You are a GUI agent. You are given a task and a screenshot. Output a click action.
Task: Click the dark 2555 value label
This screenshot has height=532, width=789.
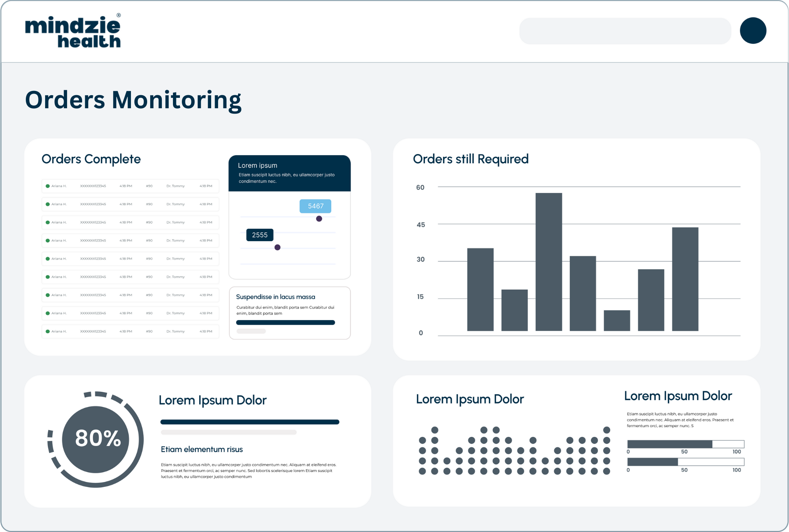[260, 235]
